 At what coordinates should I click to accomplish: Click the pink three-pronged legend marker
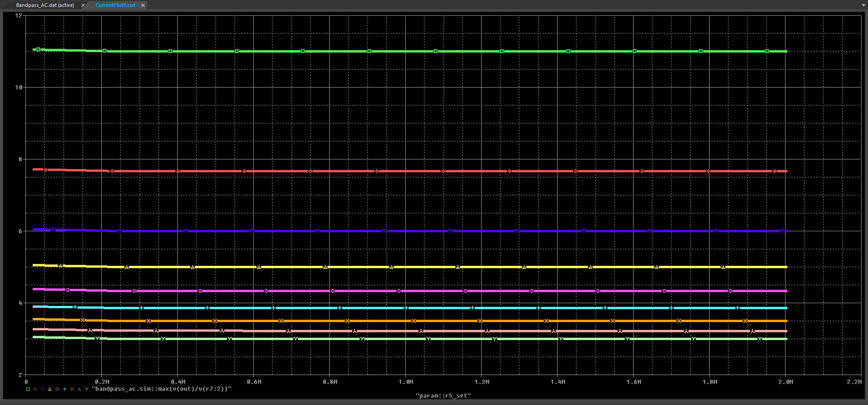[x=79, y=389]
